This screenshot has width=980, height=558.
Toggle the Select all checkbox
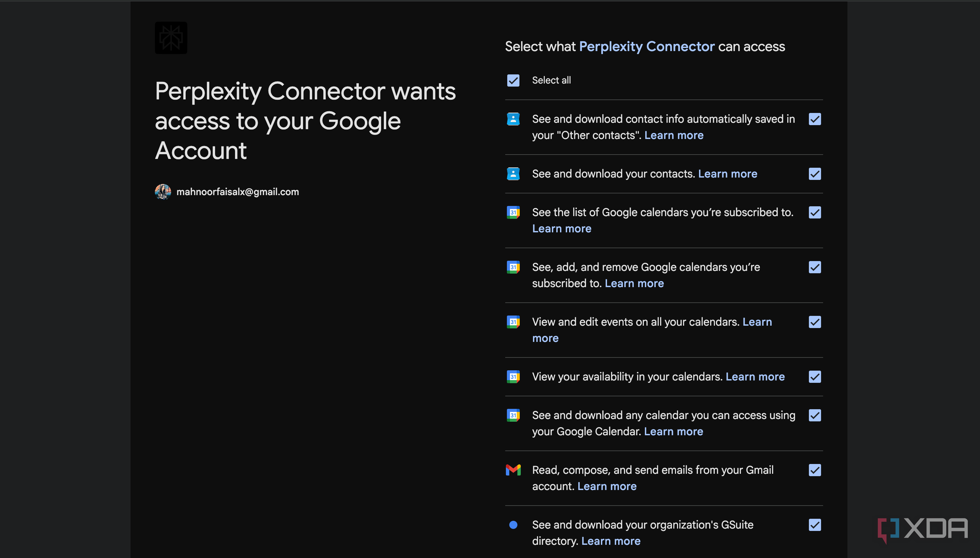tap(513, 80)
